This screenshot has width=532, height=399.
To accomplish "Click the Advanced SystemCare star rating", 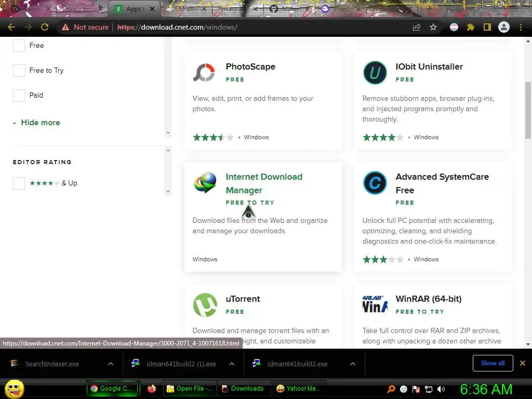I will point(383,260).
